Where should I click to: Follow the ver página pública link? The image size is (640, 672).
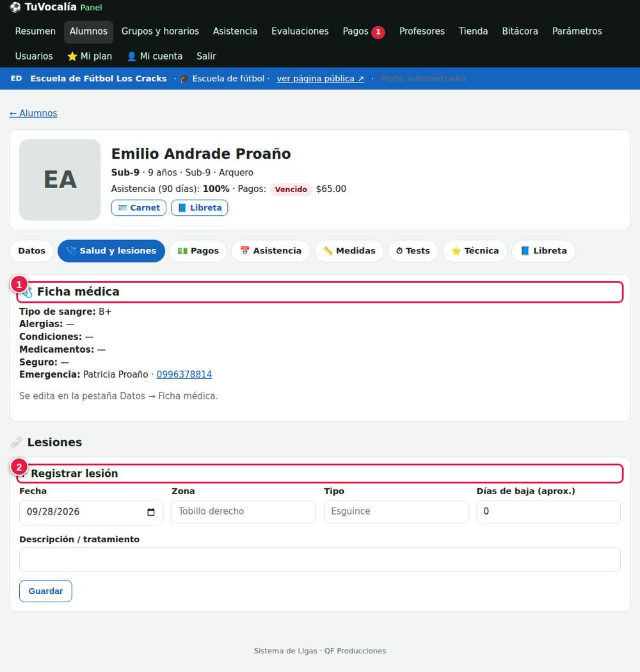[x=320, y=79]
